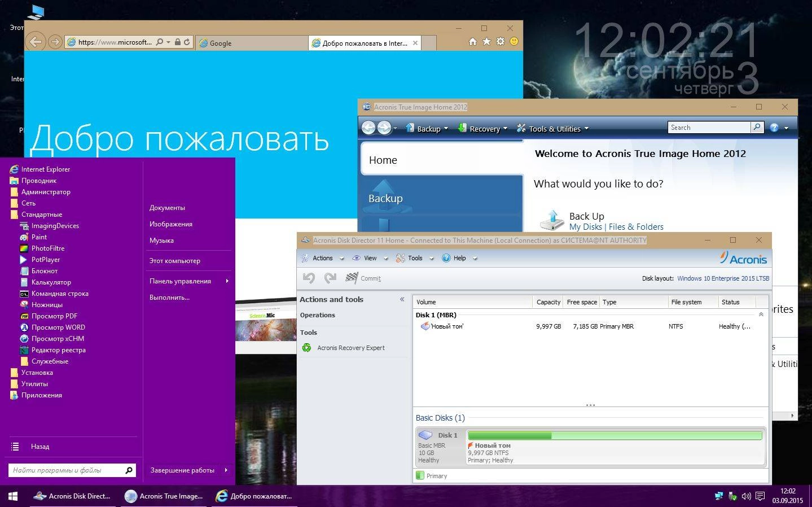Click Назад in start menu
The height and width of the screenshot is (507, 812).
click(40, 446)
